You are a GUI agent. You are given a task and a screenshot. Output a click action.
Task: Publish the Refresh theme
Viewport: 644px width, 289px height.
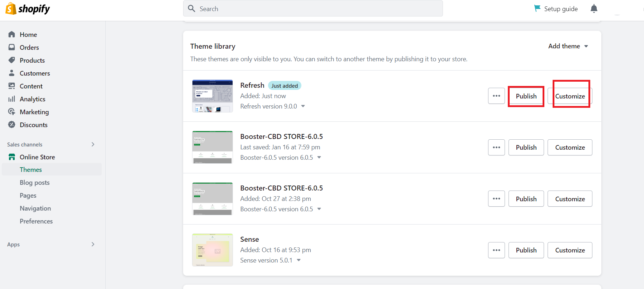(526, 96)
